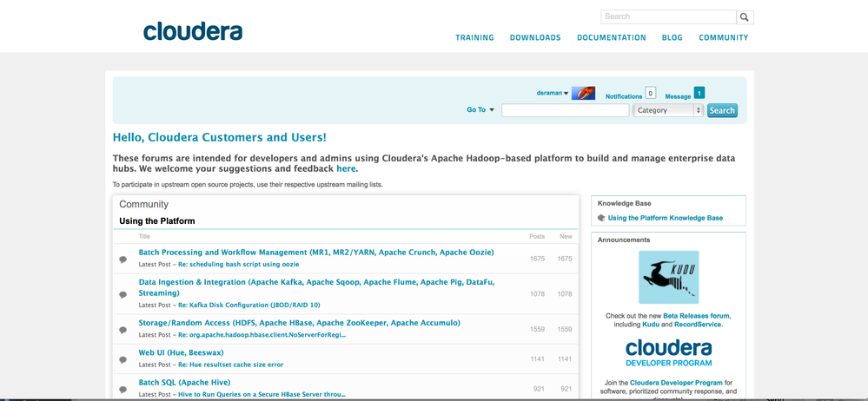
Task: Go to the Documentation menu item
Action: [611, 37]
